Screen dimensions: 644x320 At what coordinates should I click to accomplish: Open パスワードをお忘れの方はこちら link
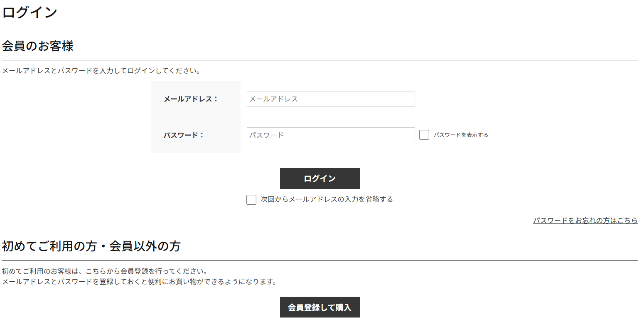[585, 221]
